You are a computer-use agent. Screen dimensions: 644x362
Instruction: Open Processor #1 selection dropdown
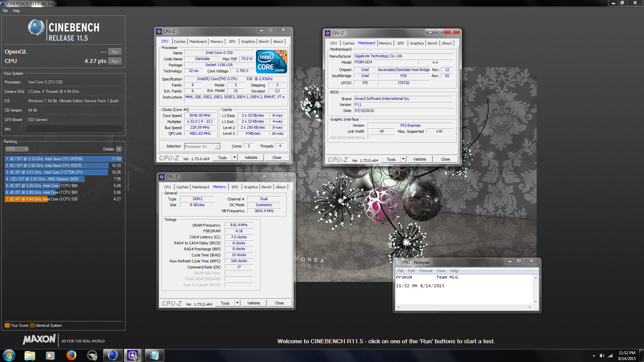(202, 146)
